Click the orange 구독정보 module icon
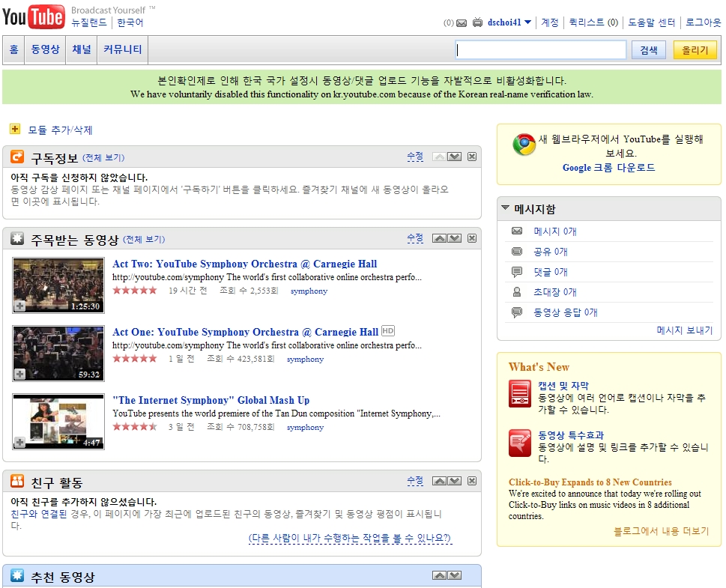The height and width of the screenshot is (588, 726). (x=18, y=157)
